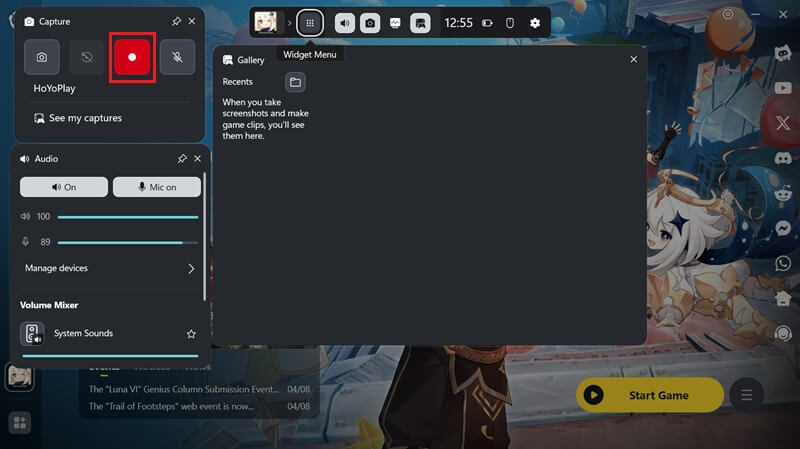The width and height of the screenshot is (800, 449).
Task: Open the Messenger link in launcher sidebar
Action: [x=783, y=228]
